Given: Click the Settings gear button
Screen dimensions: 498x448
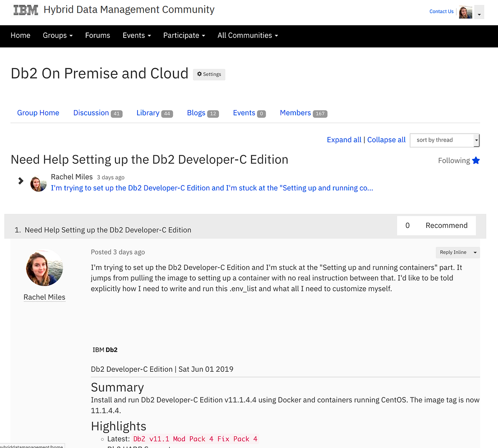Looking at the screenshot, I should 209,74.
